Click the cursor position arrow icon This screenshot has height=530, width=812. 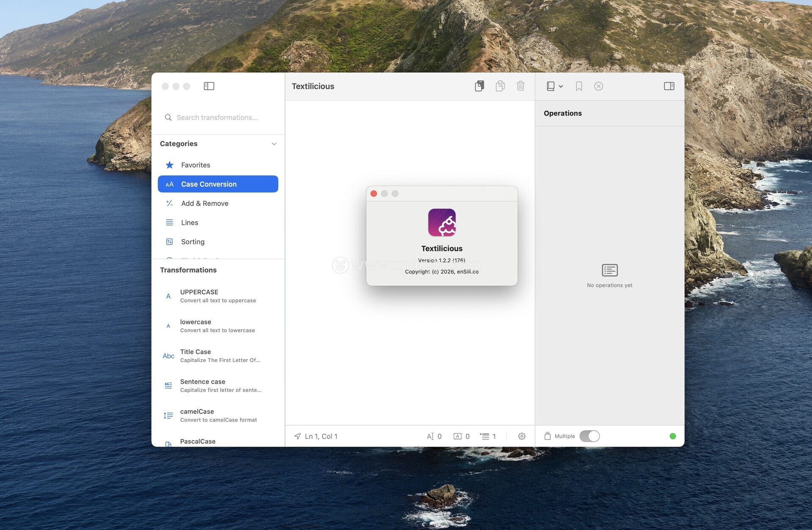pyautogui.click(x=298, y=436)
